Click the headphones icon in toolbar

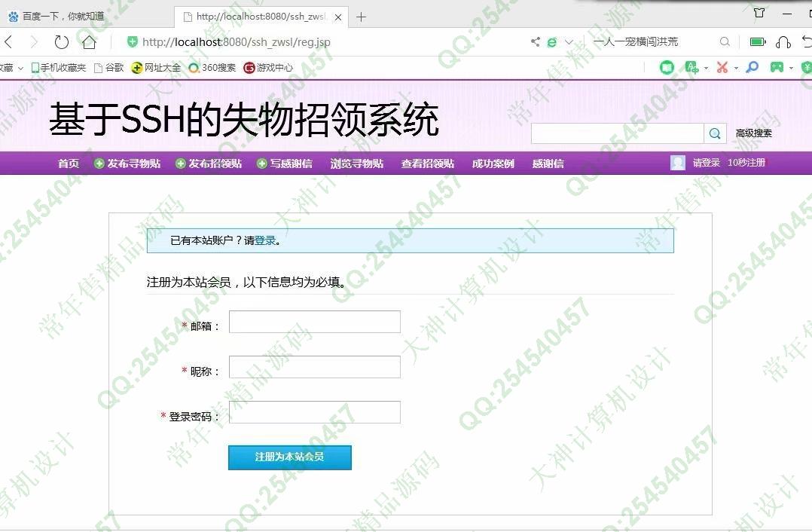coord(783,42)
